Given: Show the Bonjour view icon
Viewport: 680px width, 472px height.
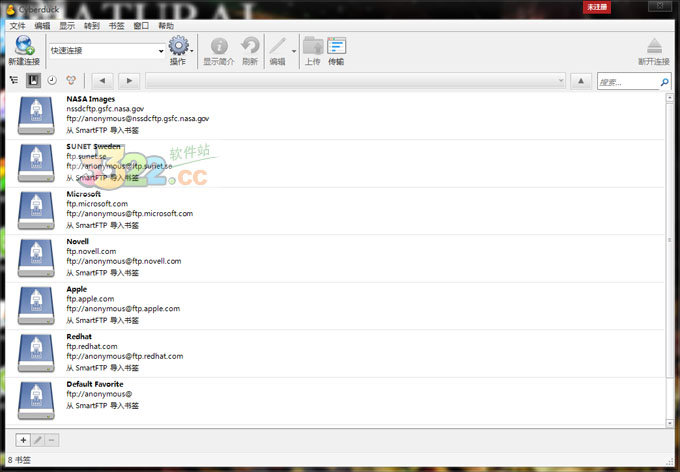Looking at the screenshot, I should tap(71, 80).
